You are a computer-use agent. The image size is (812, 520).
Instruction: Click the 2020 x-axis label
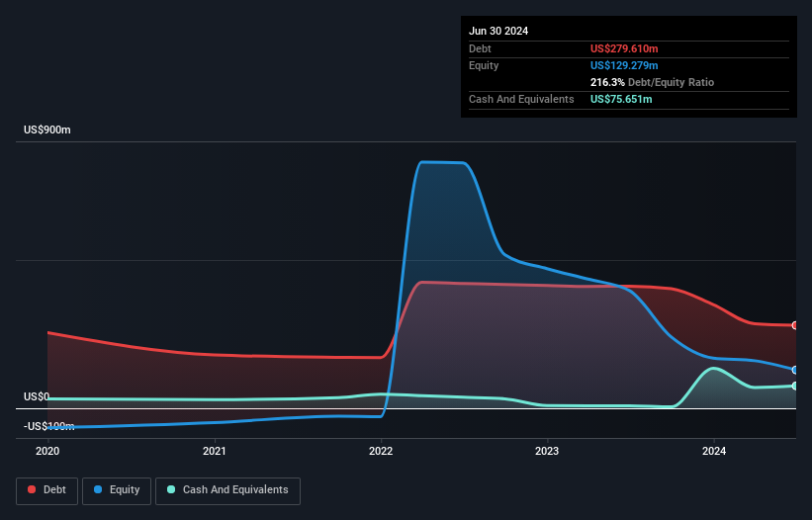pyautogui.click(x=47, y=451)
